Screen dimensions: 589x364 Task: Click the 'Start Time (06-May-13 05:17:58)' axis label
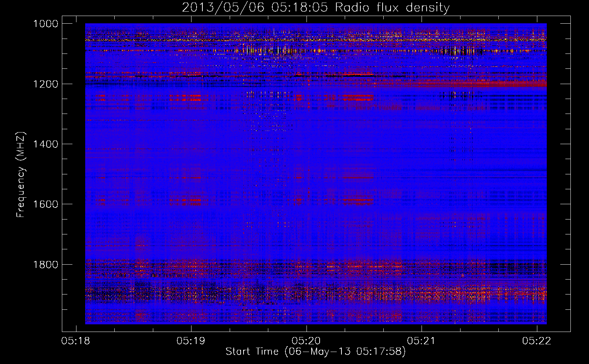coord(316,352)
